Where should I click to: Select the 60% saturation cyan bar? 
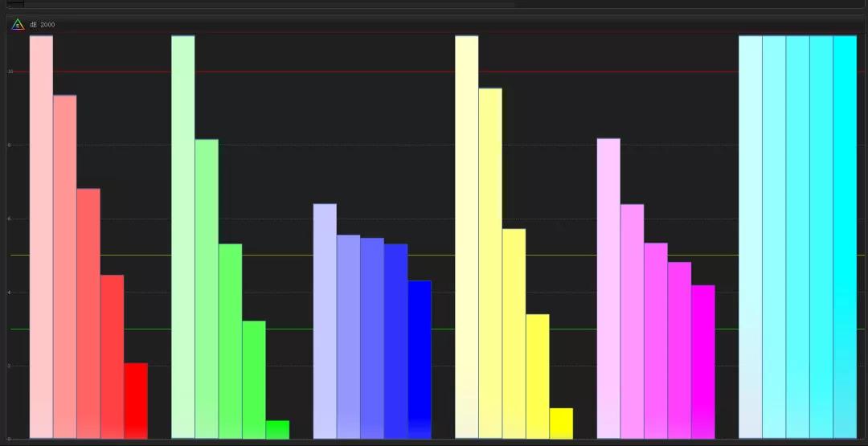pos(798,237)
